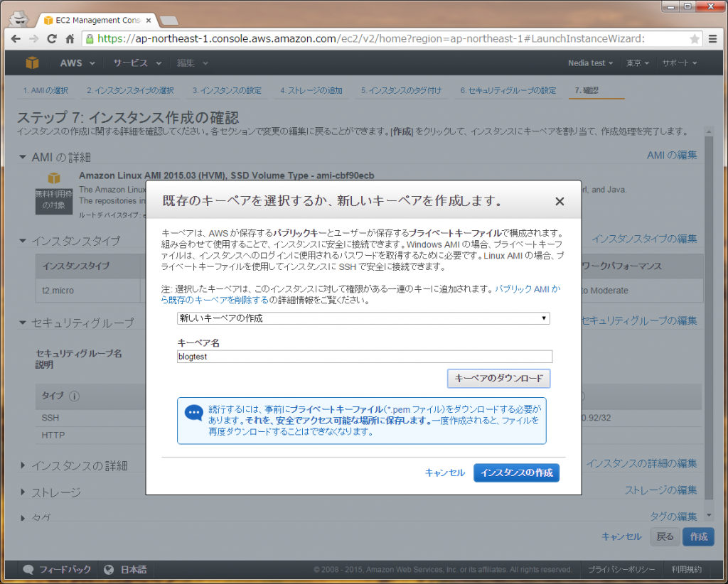Go to step 6 セキュリティグループの設定
The height and width of the screenshot is (584, 728).
[508, 90]
